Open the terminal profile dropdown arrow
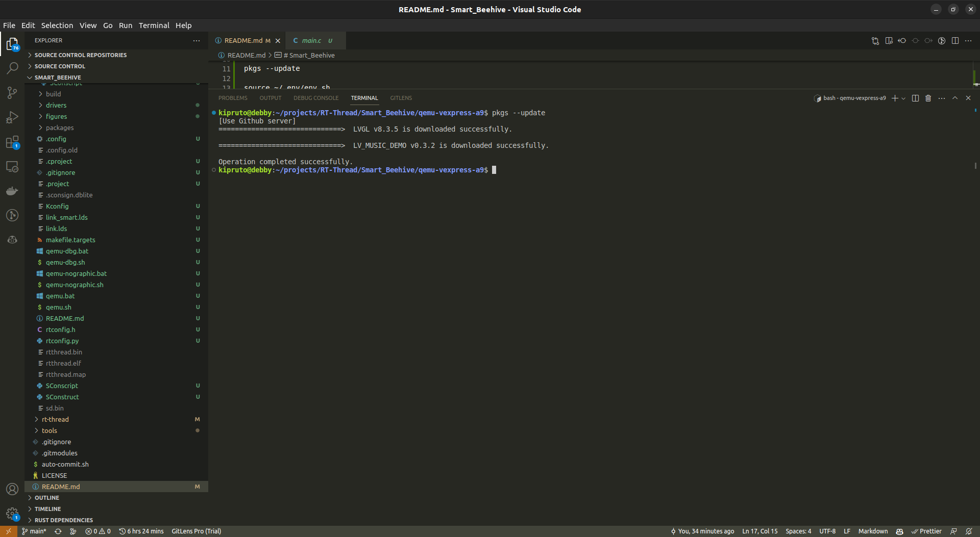The width and height of the screenshot is (980, 537). click(903, 98)
